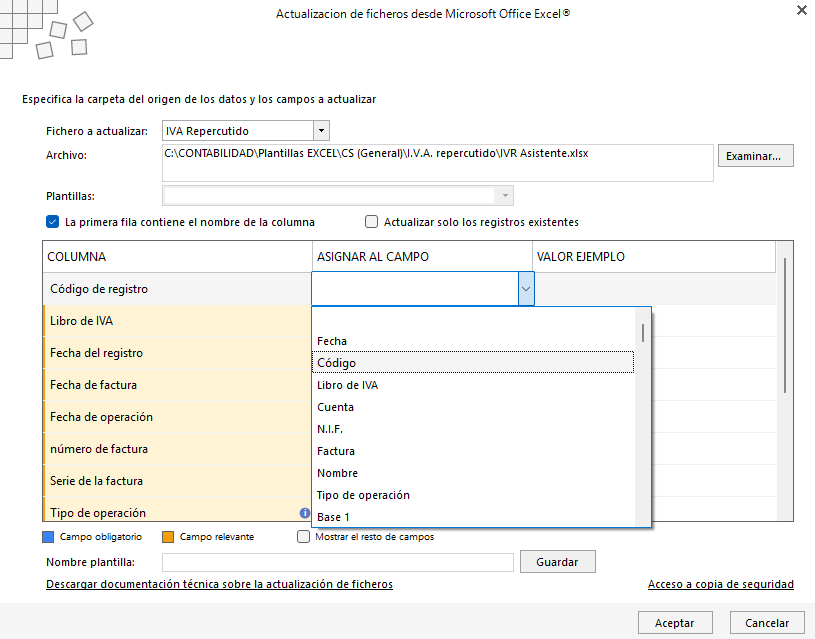
Task: Select 'Fecha' from the dropdown list
Action: click(473, 341)
